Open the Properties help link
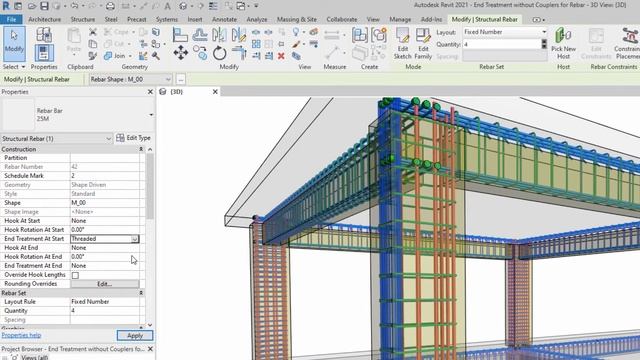The image size is (640, 360). [21, 335]
